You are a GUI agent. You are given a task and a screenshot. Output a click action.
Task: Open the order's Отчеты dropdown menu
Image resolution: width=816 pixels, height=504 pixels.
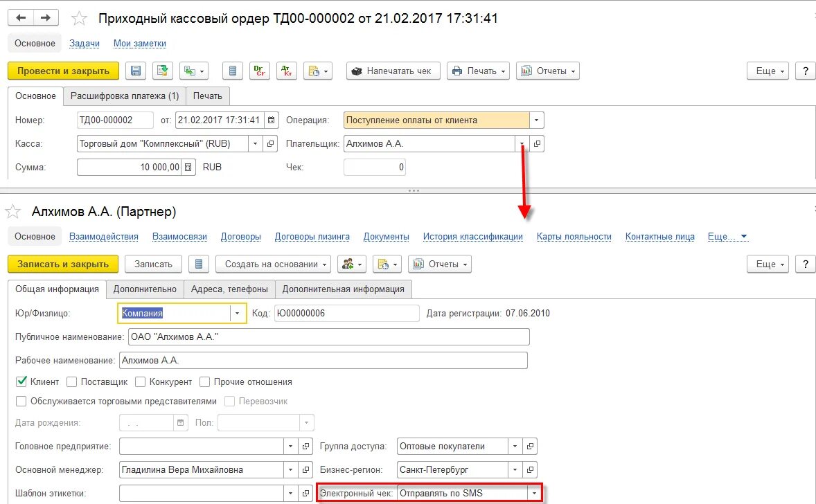point(548,71)
